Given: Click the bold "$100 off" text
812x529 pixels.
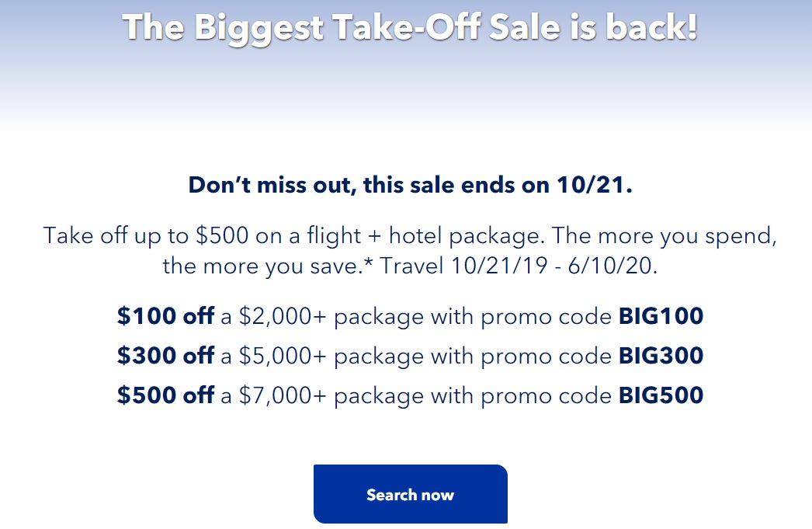Looking at the screenshot, I should click(165, 316).
